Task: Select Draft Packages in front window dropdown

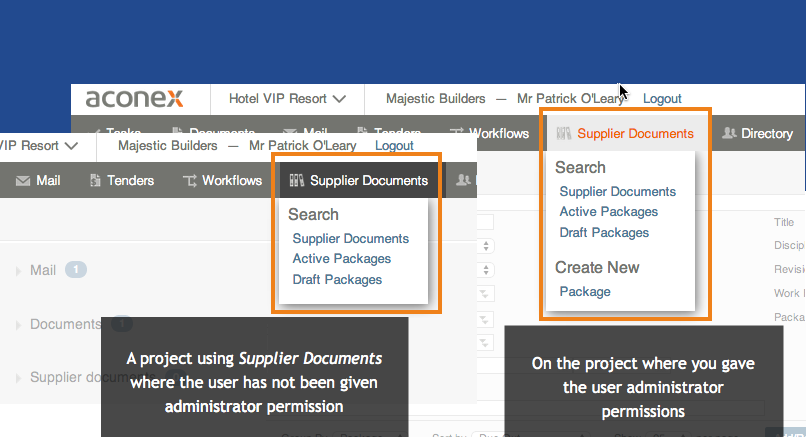Action: click(337, 280)
